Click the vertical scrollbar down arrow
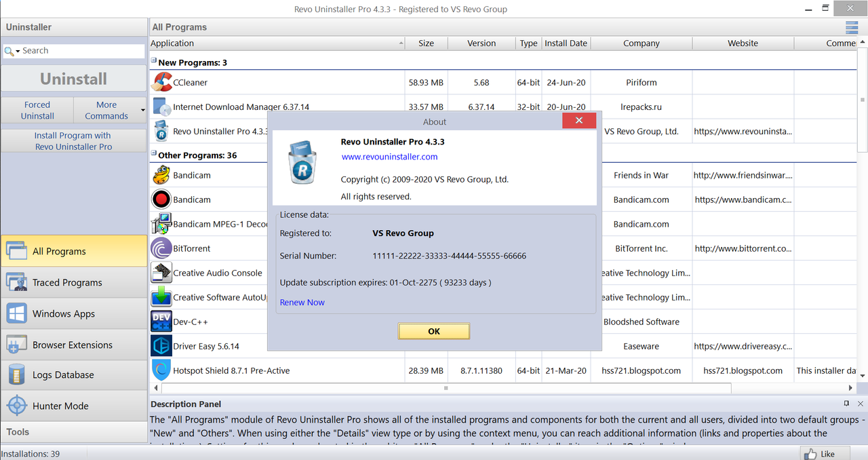The width and height of the screenshot is (868, 460). click(x=863, y=375)
